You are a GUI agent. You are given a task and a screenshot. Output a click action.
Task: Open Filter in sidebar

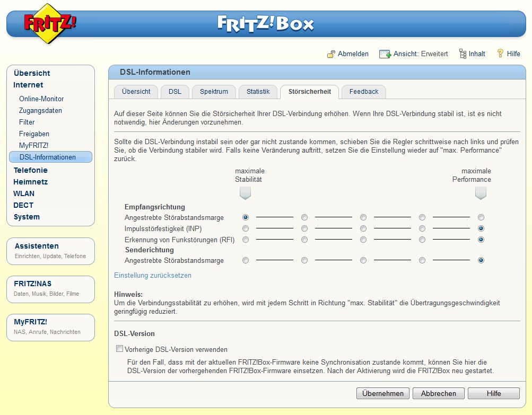point(27,122)
